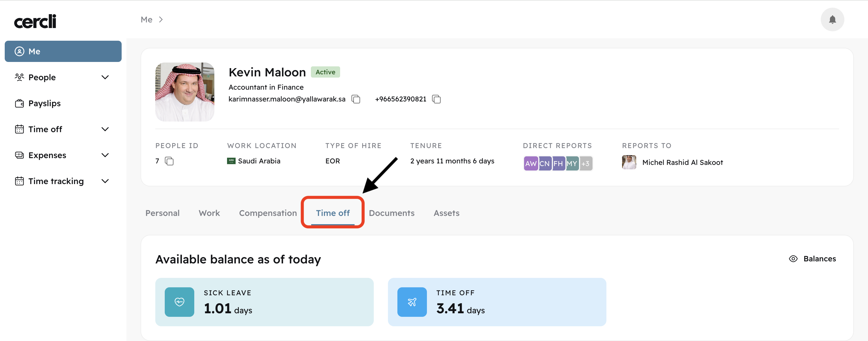Expand the Time off sidebar section
Viewport: 868px width, 341px height.
click(x=105, y=129)
